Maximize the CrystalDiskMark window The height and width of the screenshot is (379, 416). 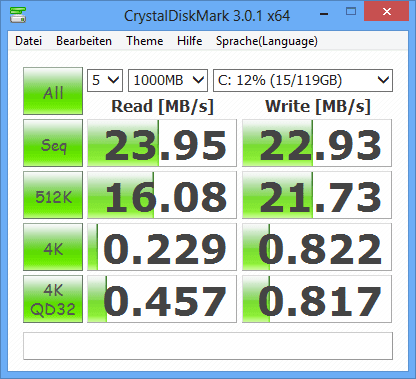351,12
